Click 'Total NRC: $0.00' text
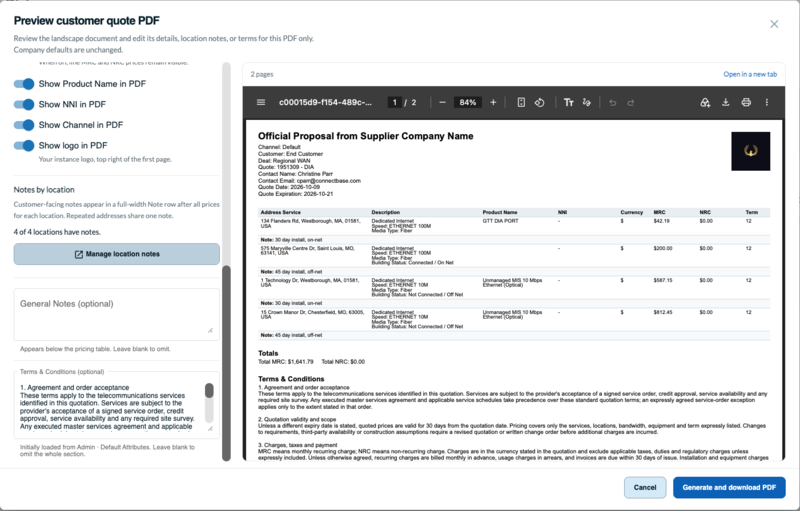This screenshot has width=800, height=511. coord(343,362)
